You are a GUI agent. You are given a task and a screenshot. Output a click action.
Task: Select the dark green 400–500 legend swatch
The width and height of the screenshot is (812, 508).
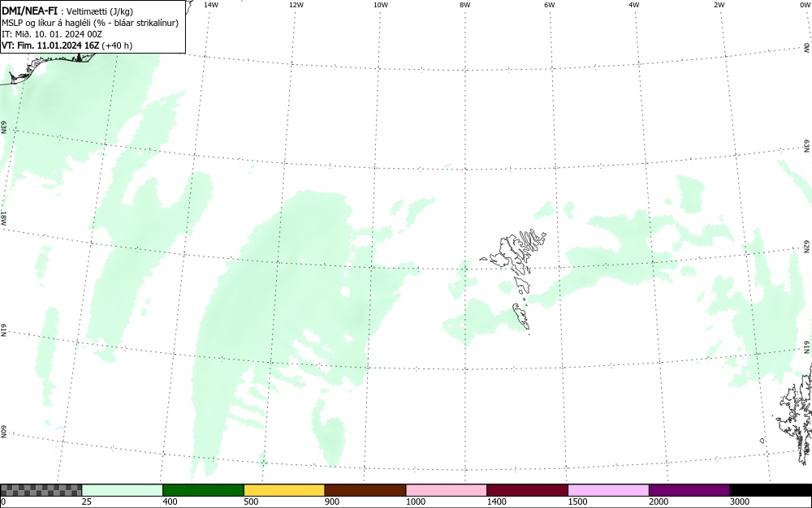tap(203, 490)
